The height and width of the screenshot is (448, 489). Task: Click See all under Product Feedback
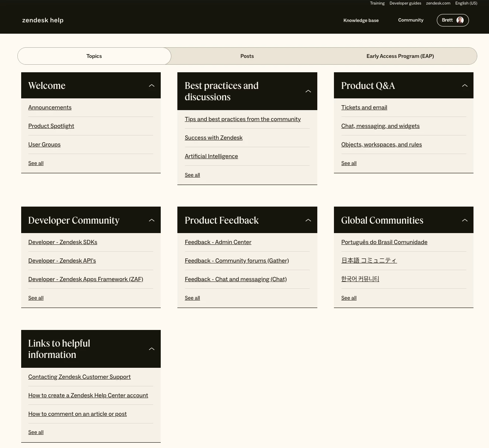(192, 298)
